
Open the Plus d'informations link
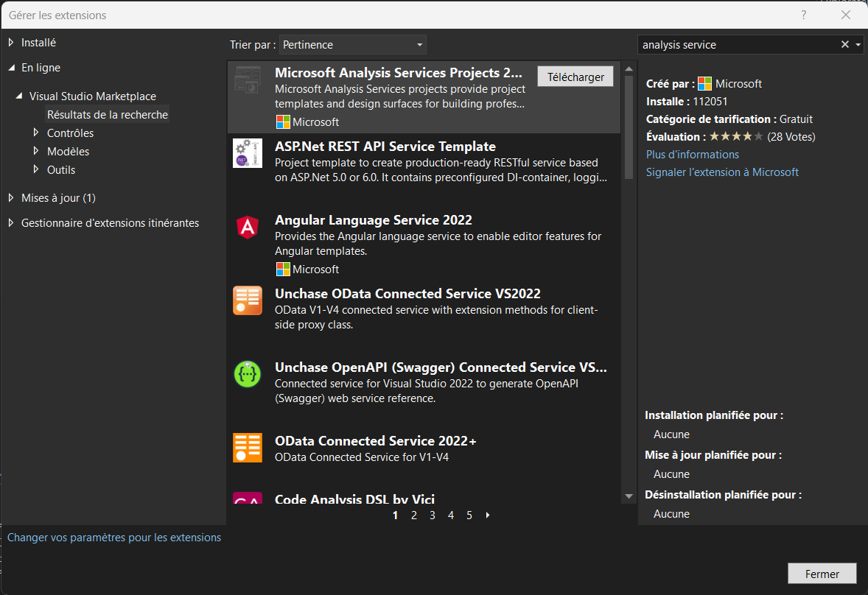tap(693, 155)
